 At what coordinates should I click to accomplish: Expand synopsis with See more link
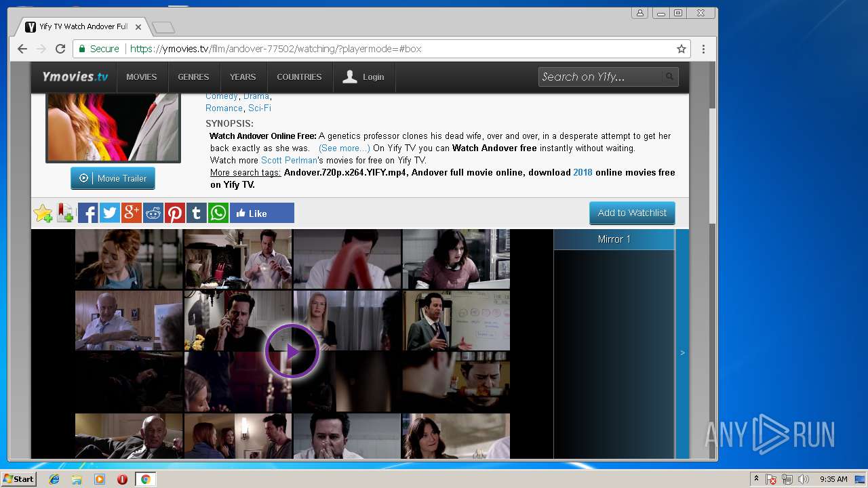click(344, 148)
